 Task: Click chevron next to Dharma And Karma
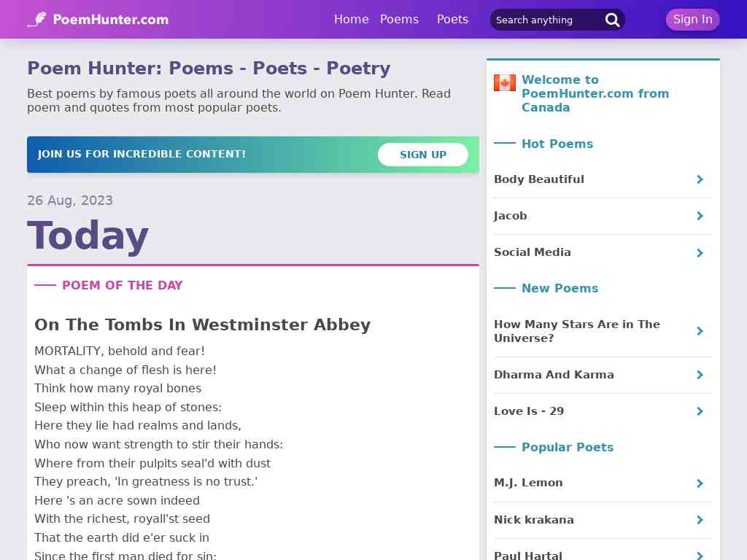[x=700, y=375]
